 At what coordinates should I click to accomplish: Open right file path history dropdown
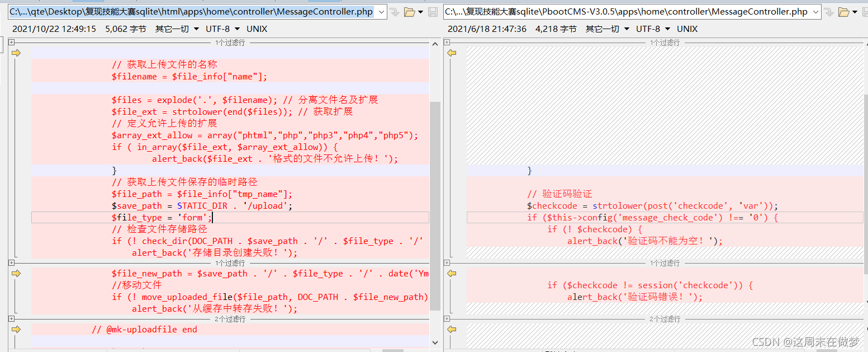click(816, 12)
